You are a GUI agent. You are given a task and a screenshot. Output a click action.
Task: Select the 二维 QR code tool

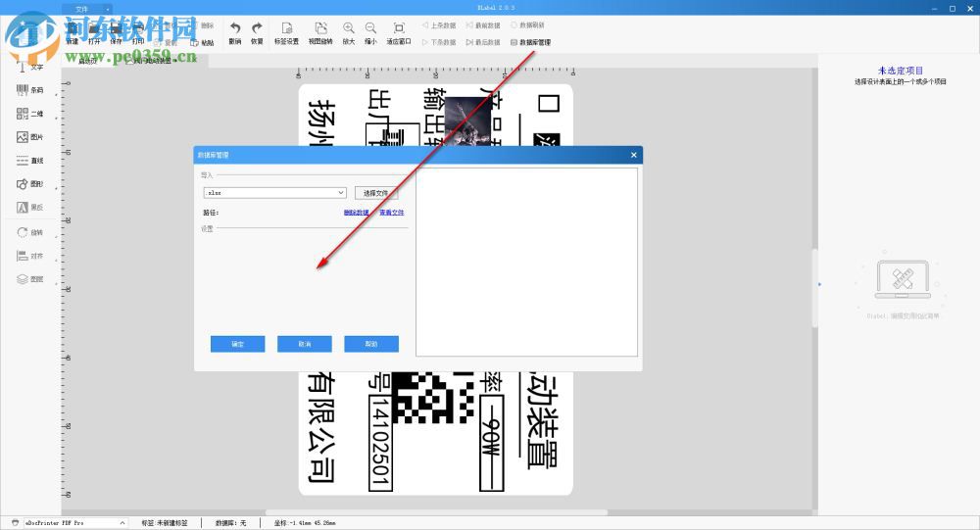(29, 114)
